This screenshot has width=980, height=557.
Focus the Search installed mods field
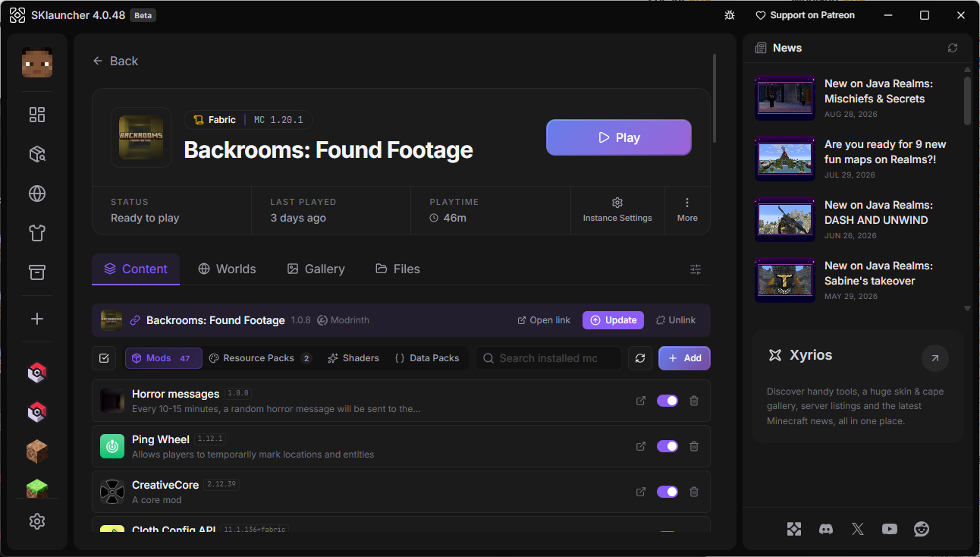[x=548, y=358]
